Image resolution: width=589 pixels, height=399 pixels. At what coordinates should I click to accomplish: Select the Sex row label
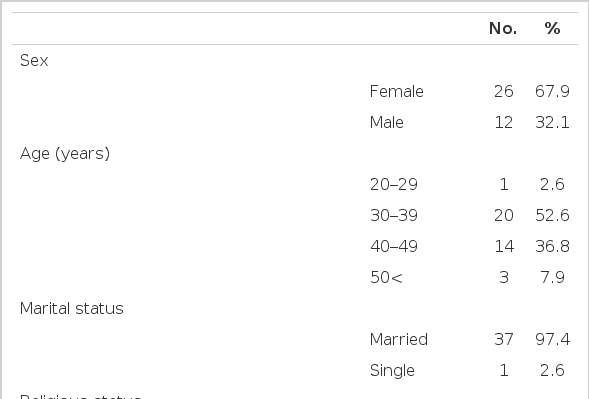[34, 60]
